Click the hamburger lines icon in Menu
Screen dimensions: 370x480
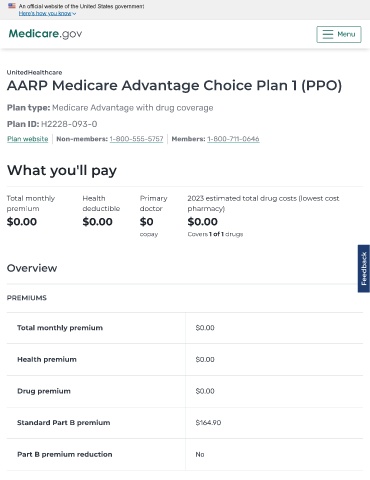pos(328,34)
